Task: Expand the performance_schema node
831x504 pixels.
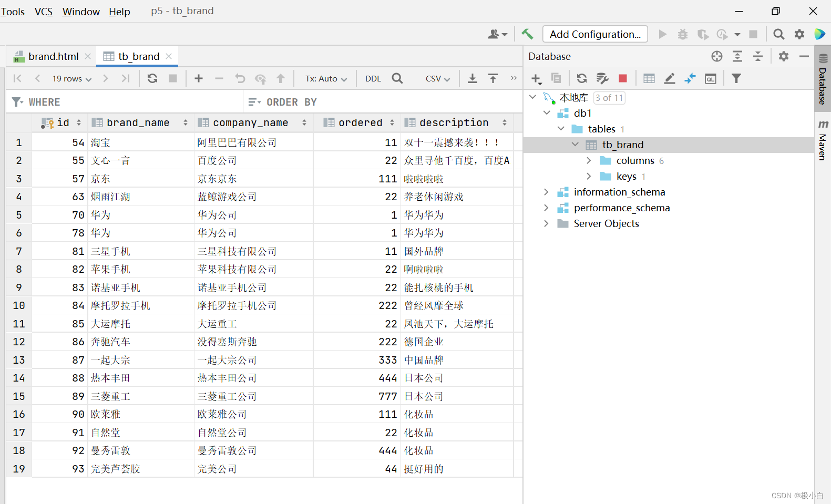Action: tap(546, 208)
